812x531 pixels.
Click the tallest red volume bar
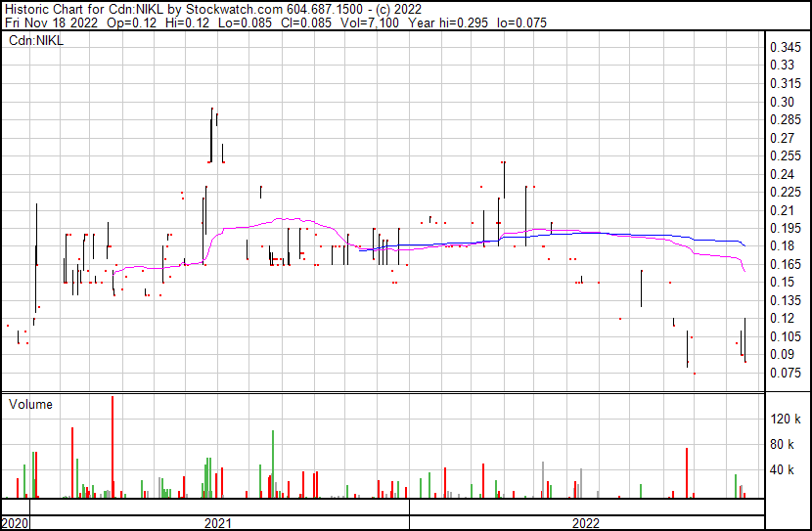click(x=113, y=450)
